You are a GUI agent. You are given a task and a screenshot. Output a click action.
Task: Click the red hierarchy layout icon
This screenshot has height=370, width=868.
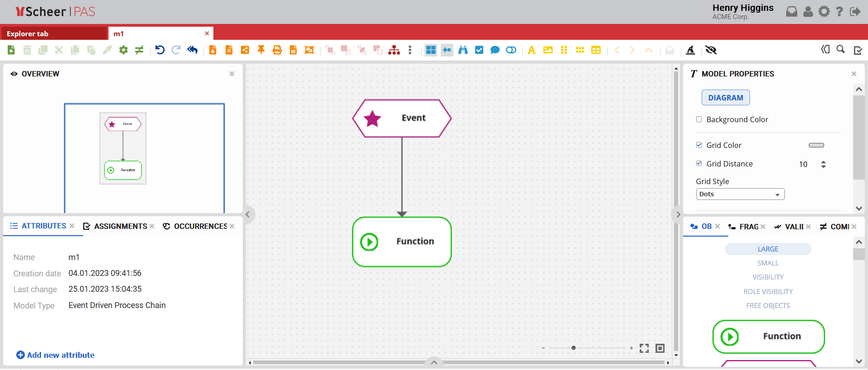(394, 50)
